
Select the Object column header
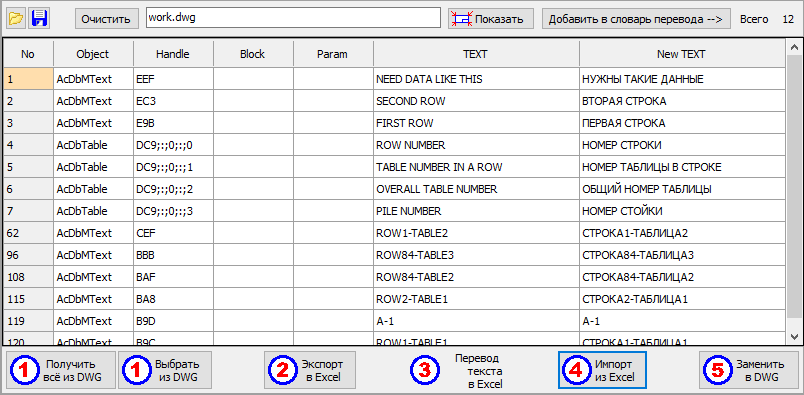click(93, 54)
